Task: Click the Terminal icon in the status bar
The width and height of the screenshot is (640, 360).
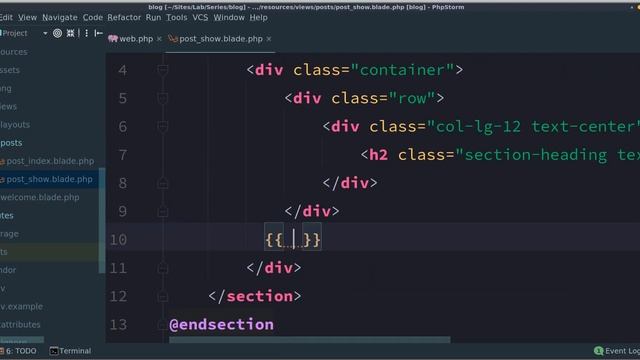Action: (53, 351)
